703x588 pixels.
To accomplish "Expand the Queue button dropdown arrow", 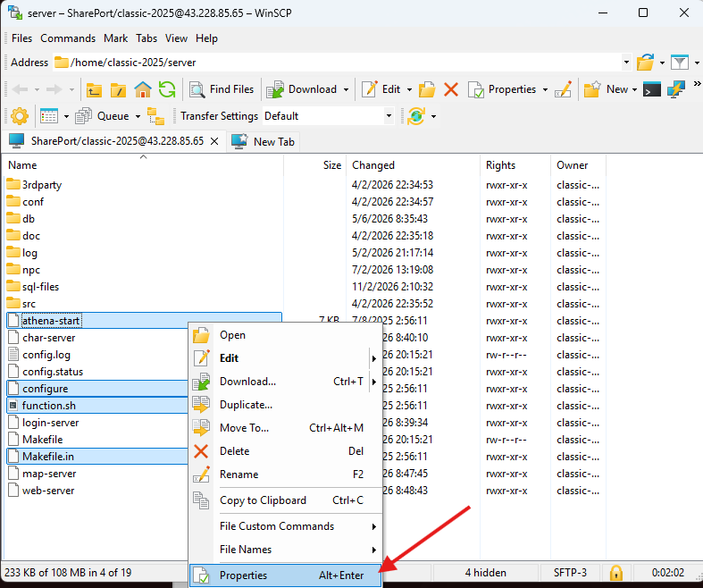I will (x=138, y=116).
